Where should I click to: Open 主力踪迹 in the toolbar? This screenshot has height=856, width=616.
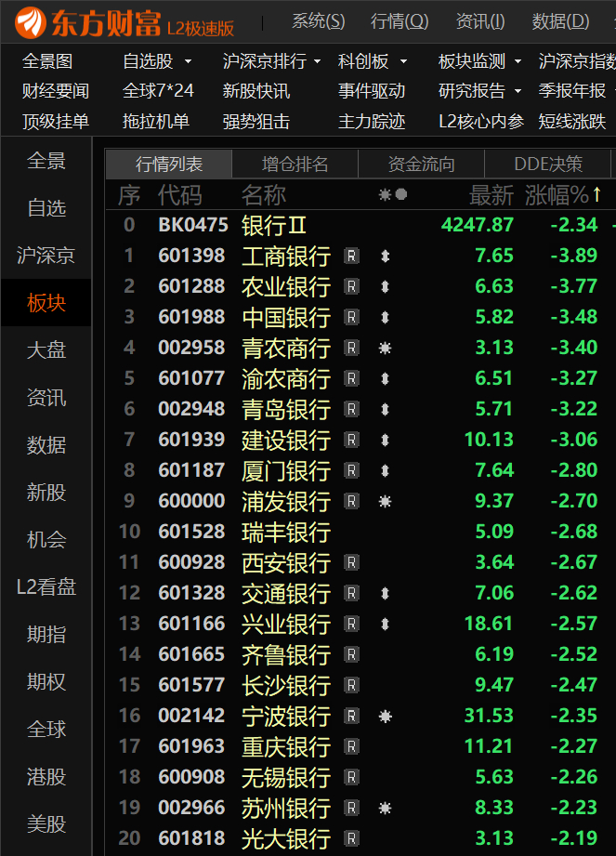(x=372, y=121)
